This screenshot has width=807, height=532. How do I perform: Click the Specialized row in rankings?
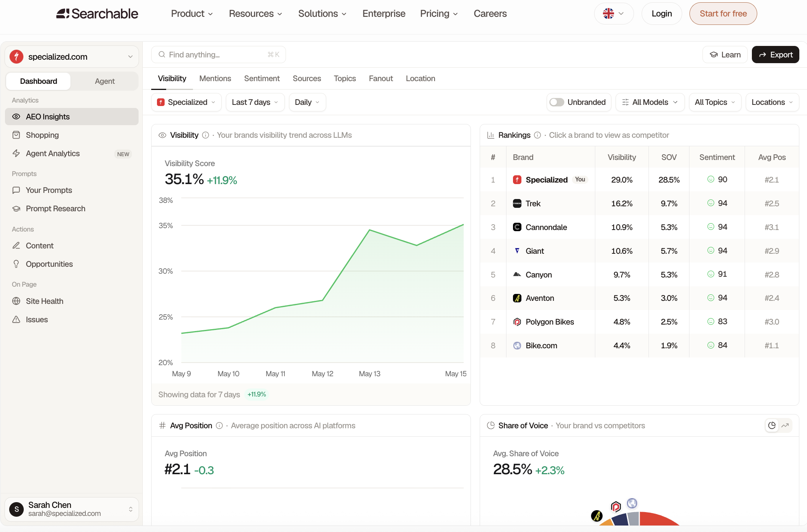point(639,180)
